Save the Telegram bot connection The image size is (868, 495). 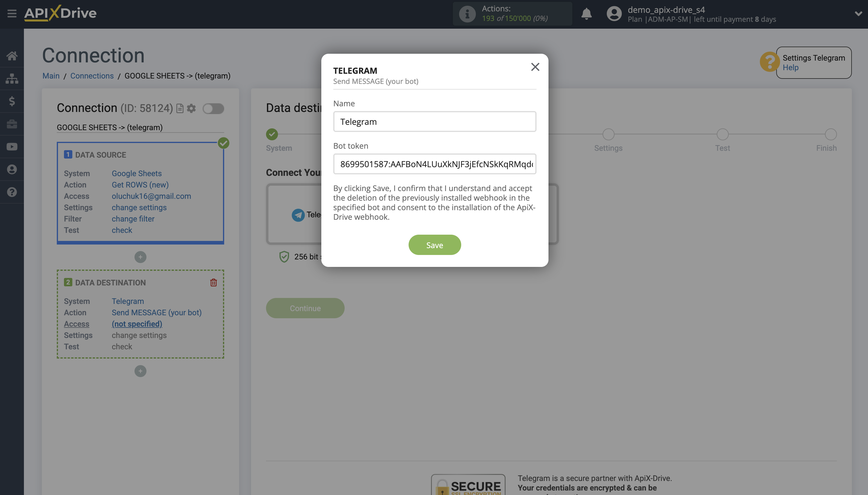point(435,245)
